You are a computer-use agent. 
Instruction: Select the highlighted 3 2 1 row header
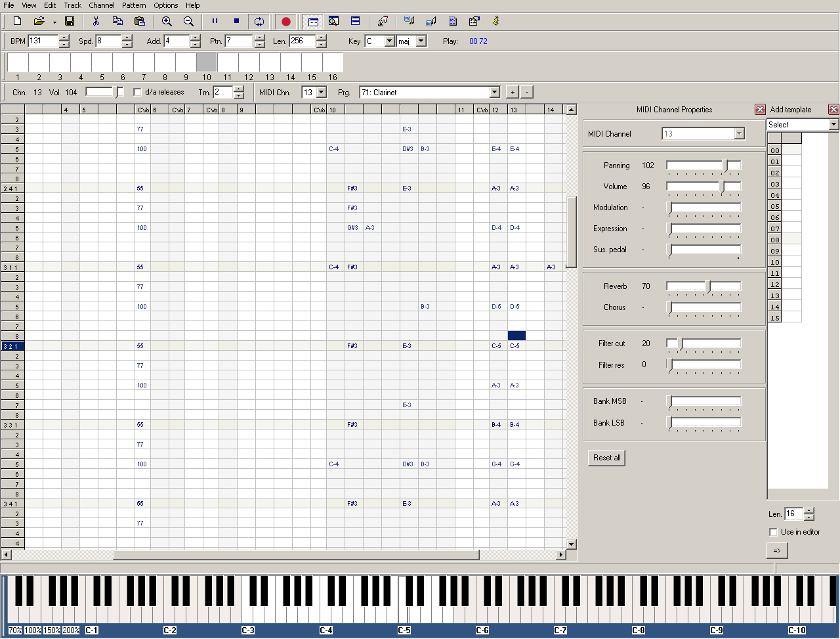point(12,346)
